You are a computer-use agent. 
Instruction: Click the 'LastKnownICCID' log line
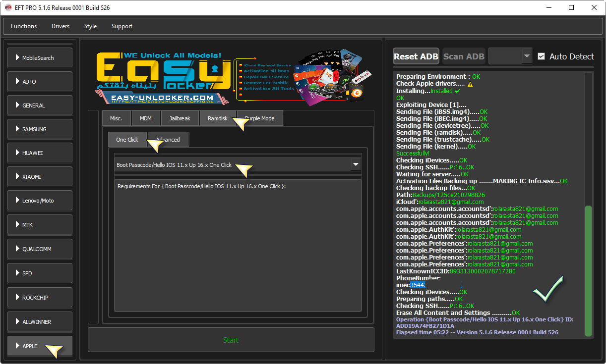click(x=456, y=271)
